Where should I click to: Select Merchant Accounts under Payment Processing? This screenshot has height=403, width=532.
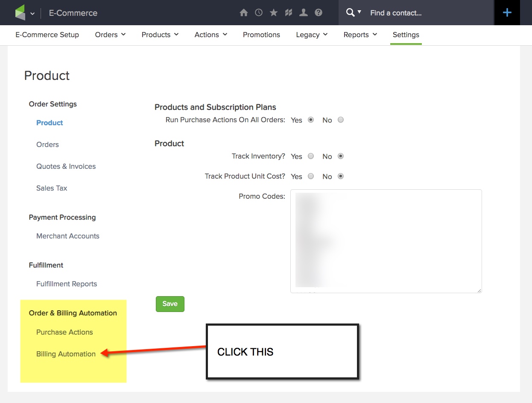pos(67,236)
